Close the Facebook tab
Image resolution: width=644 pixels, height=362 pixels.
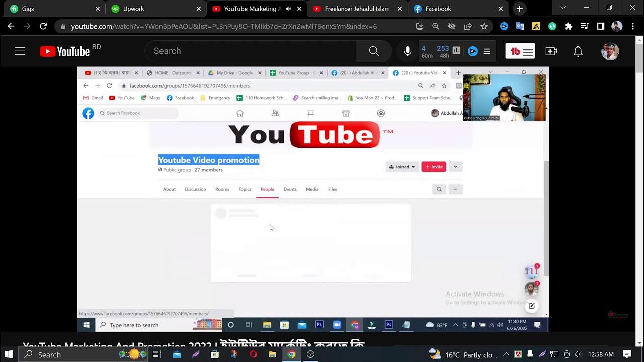[501, 9]
